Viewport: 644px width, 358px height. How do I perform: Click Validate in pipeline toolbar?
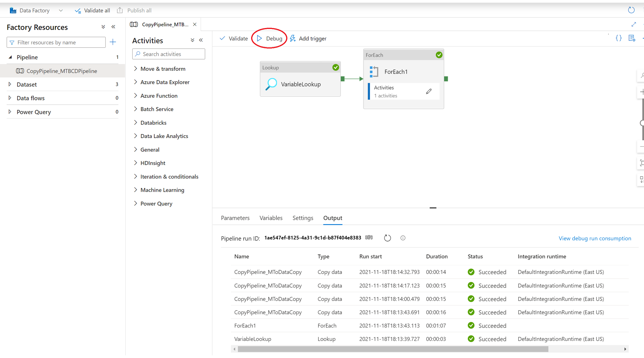[234, 38]
